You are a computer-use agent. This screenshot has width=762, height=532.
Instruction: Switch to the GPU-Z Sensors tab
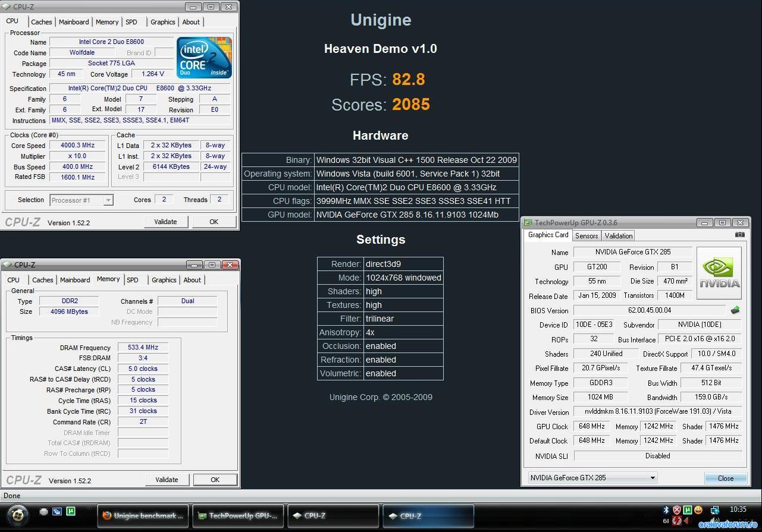tap(587, 236)
